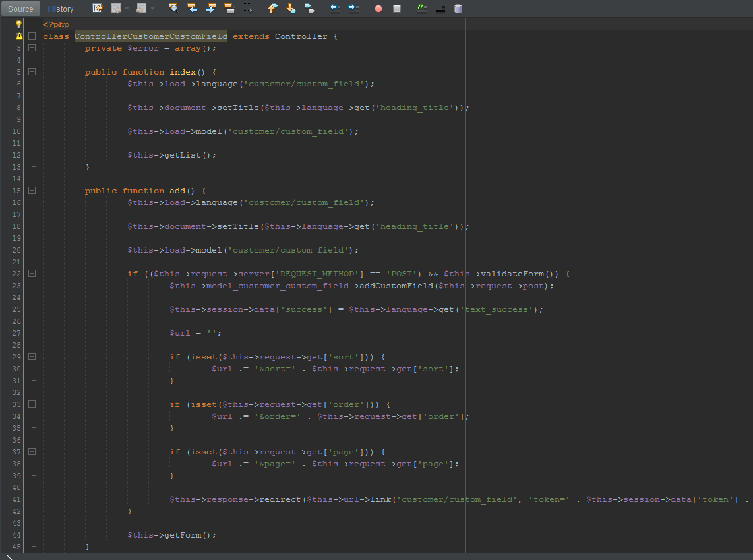Viewport: 753px width, 560px height.
Task: Click the 'REQUEST_METHOD' string
Action: pos(317,274)
